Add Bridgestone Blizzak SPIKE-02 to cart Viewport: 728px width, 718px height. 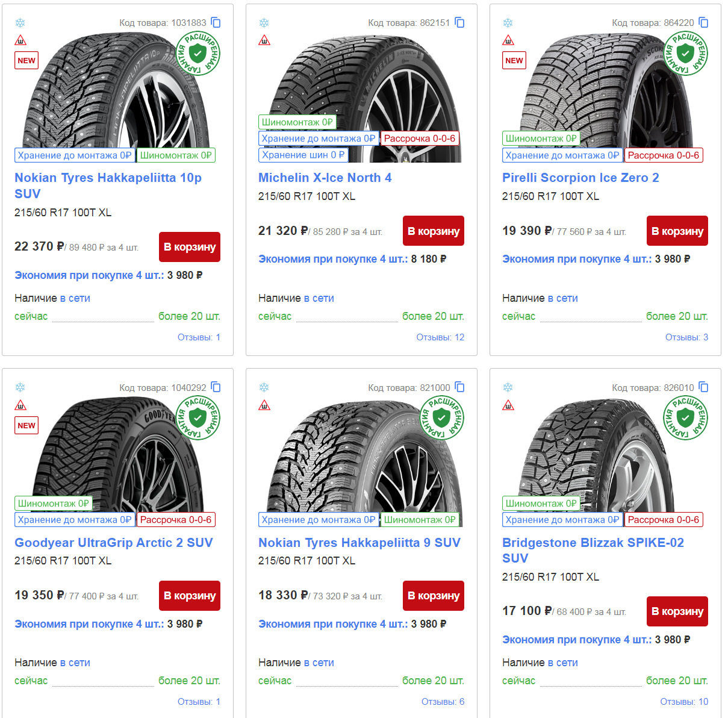click(x=677, y=611)
